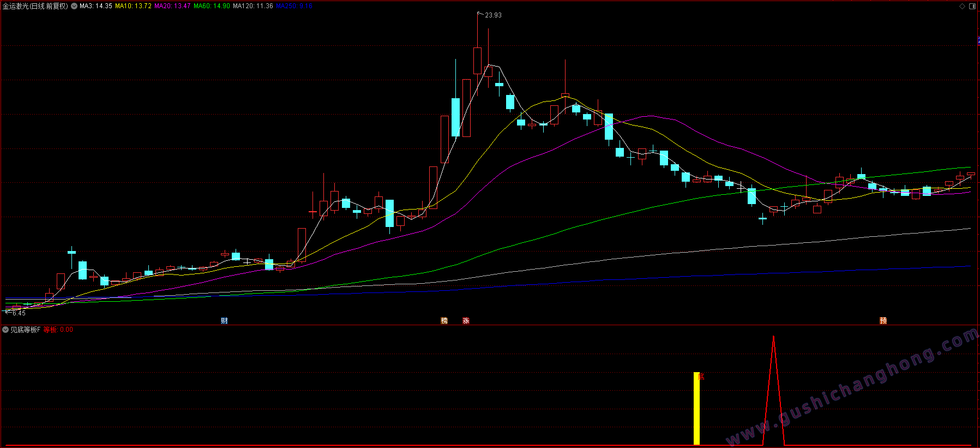980x448 pixels.
Task: Click the yellow MA10: 13.72 label
Action: click(x=133, y=6)
